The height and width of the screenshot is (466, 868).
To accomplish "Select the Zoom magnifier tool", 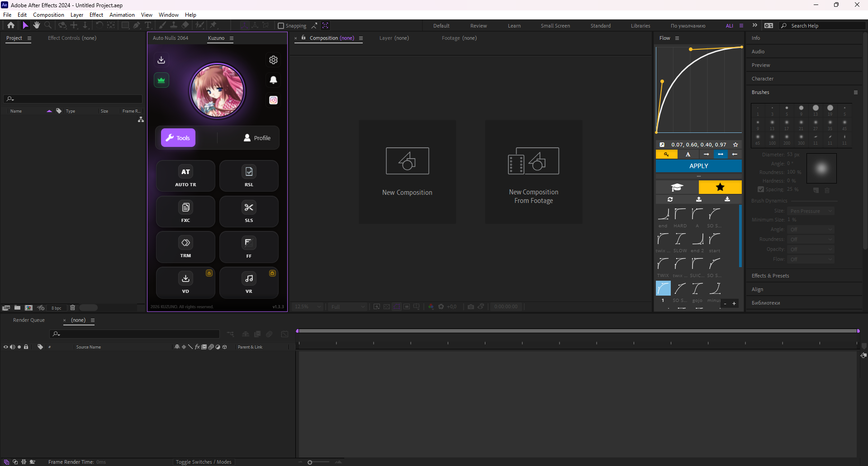I will (48, 25).
